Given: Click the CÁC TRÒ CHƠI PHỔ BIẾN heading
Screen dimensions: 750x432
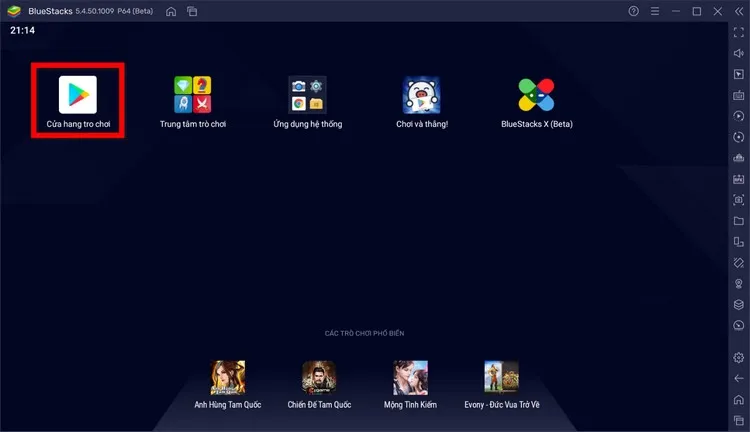Looking at the screenshot, I should (364, 333).
